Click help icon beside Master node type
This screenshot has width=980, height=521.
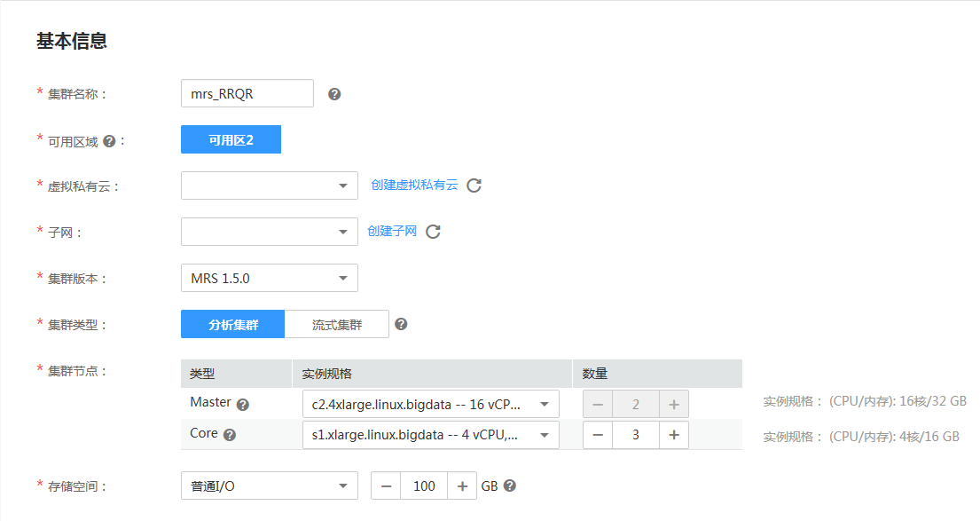click(x=242, y=405)
